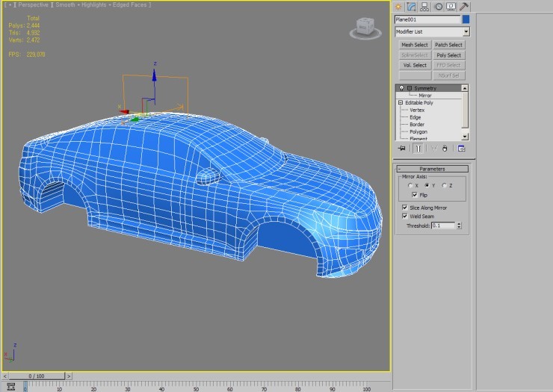Viewport: 553px width, 392px height.
Task: Toggle Symmetry modifier lightbulb icon
Action: coord(401,88)
